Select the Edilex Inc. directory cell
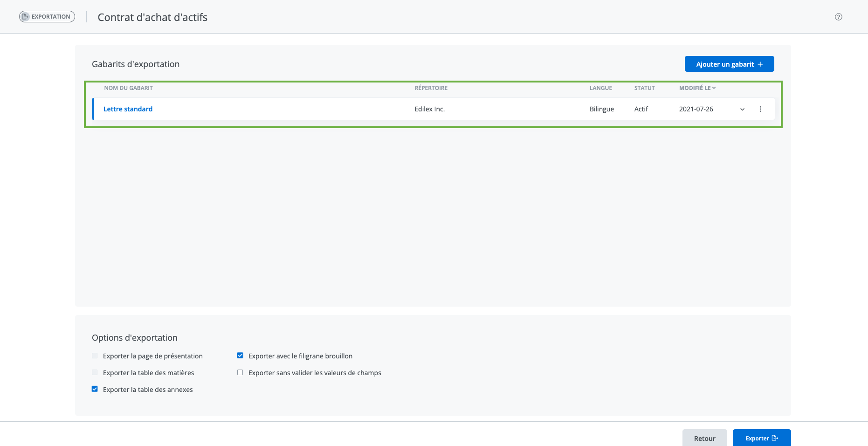The height and width of the screenshot is (446, 868). point(429,109)
